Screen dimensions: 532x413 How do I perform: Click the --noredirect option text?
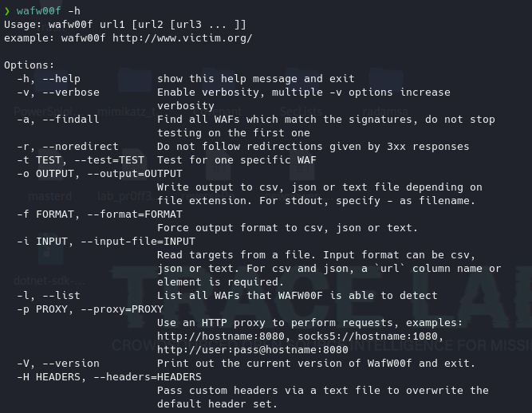[x=81, y=147]
